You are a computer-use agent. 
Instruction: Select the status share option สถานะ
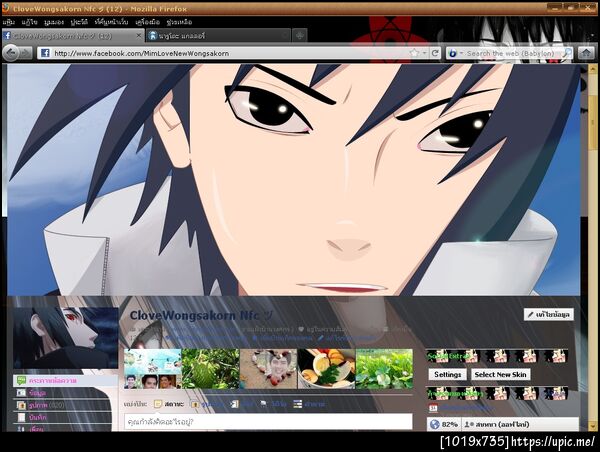[x=169, y=404]
